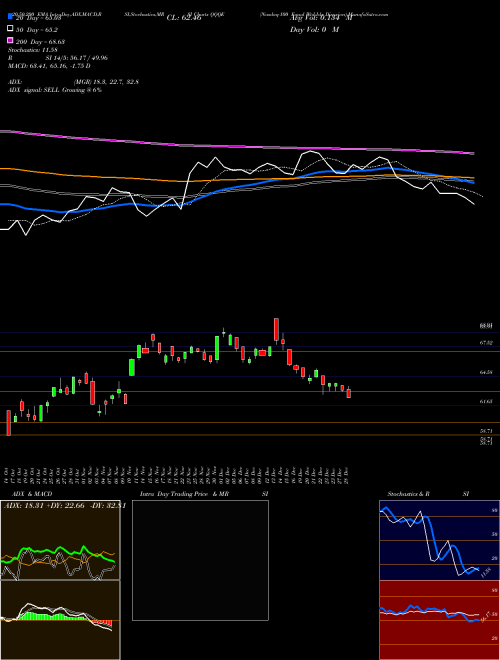This screenshot has width=500, height=660.
Task: Click the 'MACD: 63.41, 65.16, -1.75 D' line
Action: tap(49, 66)
